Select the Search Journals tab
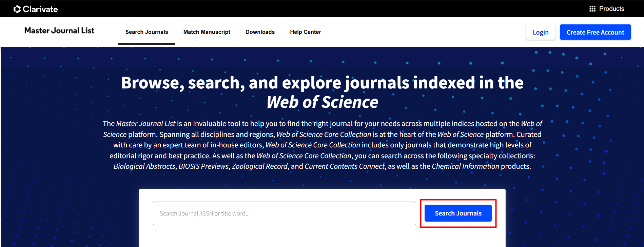644x247 pixels. tap(147, 32)
